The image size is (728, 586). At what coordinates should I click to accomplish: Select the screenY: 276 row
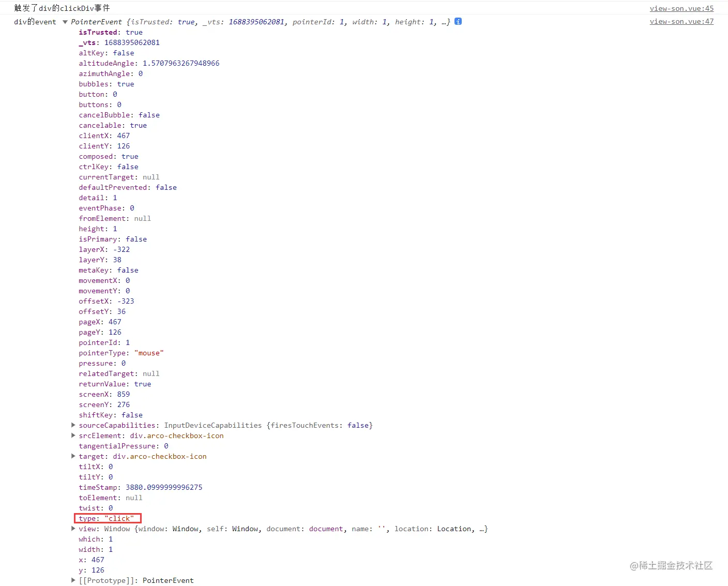(x=104, y=404)
